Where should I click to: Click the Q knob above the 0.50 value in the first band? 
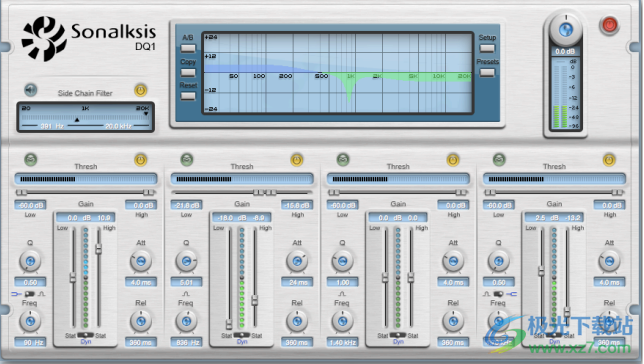click(30, 261)
